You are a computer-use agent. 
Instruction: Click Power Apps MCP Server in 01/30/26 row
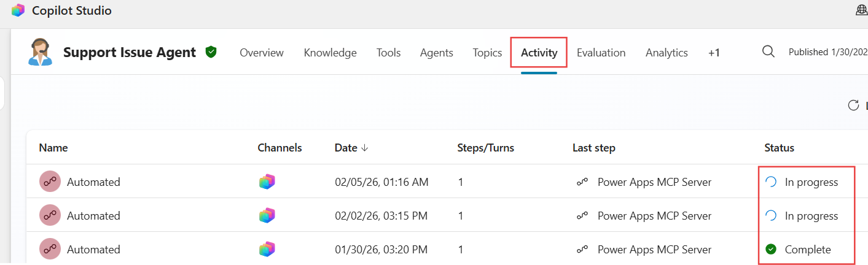click(x=654, y=249)
